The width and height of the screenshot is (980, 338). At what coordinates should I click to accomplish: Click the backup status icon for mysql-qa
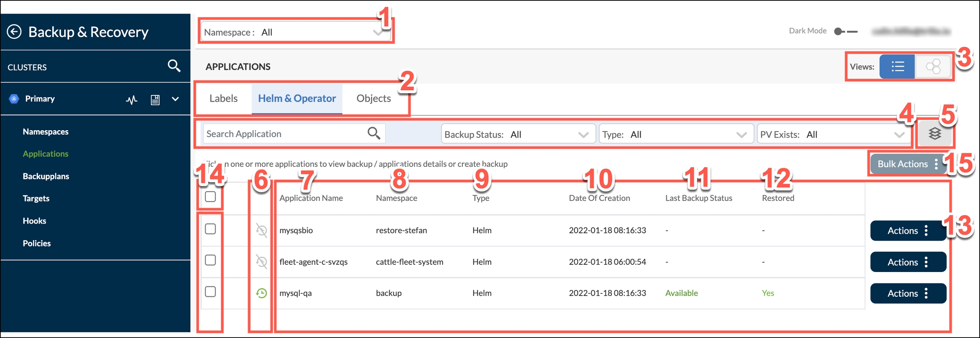[261, 293]
